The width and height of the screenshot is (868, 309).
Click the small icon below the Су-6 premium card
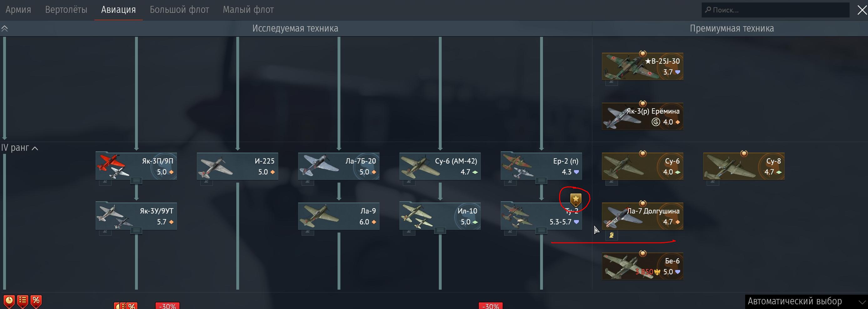point(611,183)
